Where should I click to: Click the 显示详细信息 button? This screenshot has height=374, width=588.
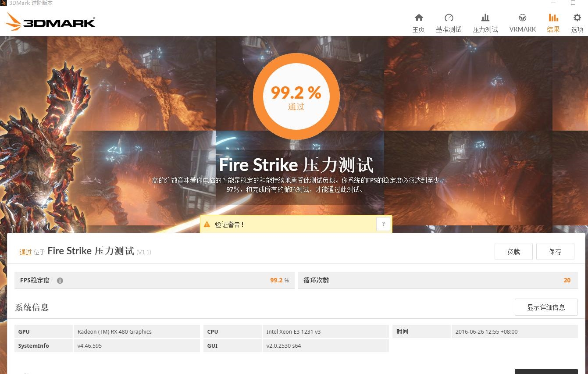(x=546, y=307)
